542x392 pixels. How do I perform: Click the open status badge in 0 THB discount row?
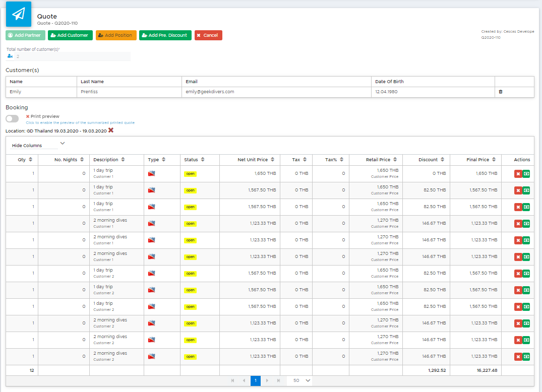191,174
